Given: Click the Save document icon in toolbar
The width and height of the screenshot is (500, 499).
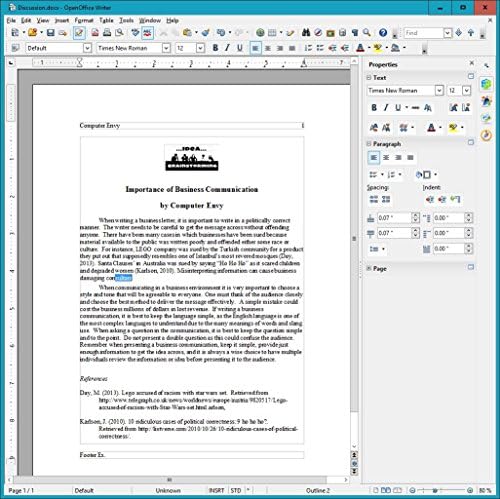Looking at the screenshot, I should pyautogui.click(x=50, y=33).
